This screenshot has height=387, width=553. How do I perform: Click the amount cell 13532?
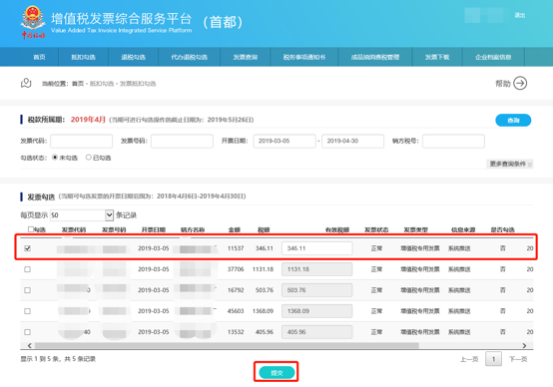click(x=236, y=332)
